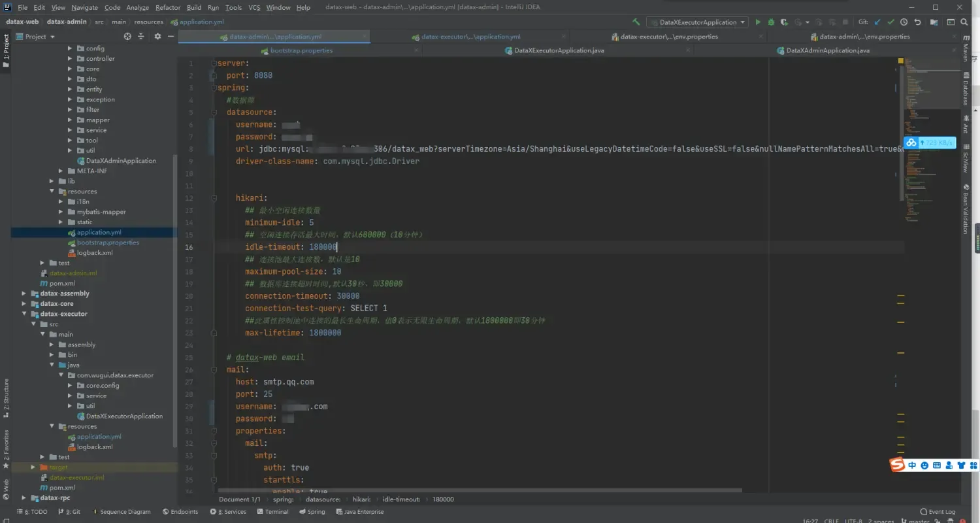Open the Event Log

939,511
